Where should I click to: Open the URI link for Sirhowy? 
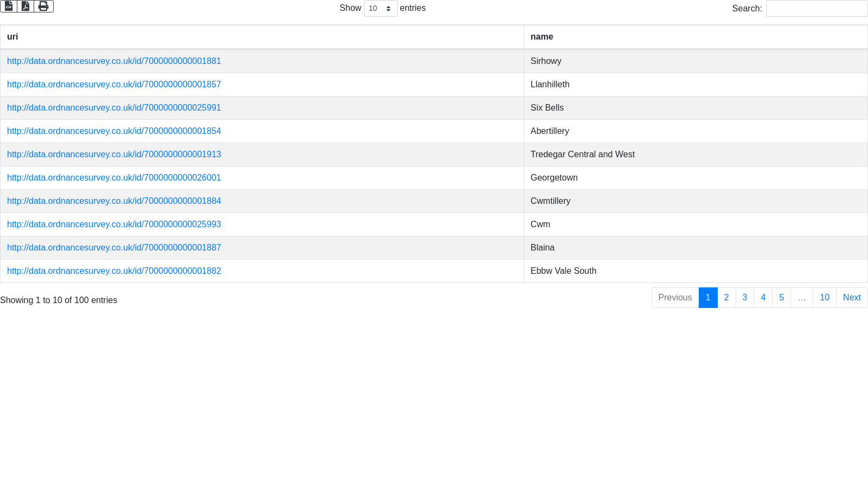[114, 61]
